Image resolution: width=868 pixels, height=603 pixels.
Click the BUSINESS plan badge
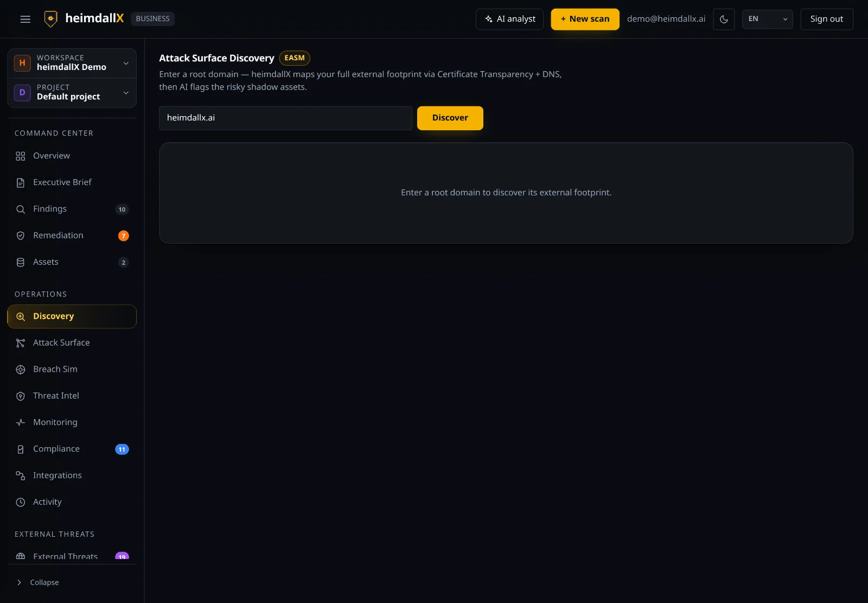[152, 19]
